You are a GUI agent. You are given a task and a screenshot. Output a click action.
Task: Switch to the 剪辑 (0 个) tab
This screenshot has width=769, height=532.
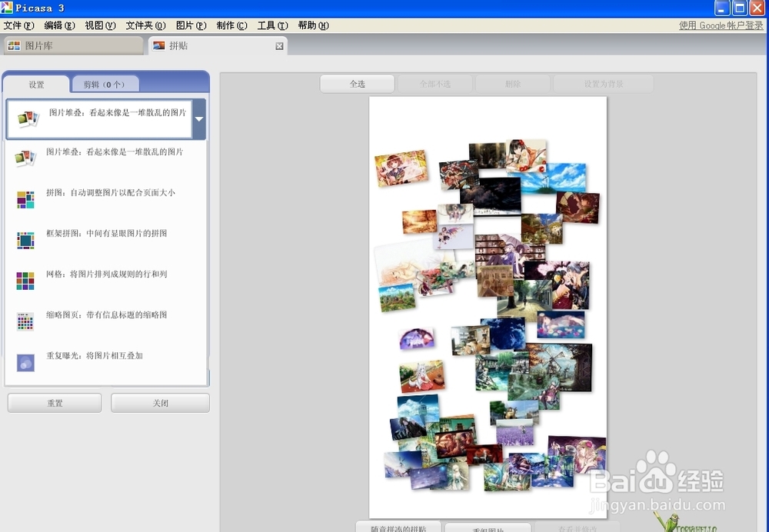[x=105, y=85]
